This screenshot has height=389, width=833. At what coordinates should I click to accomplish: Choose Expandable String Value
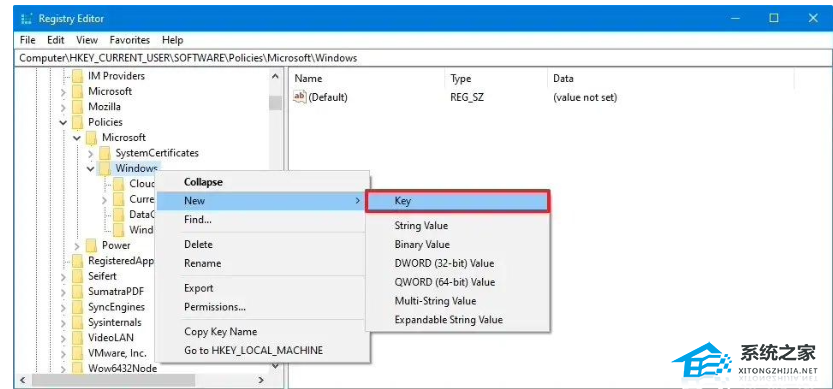[x=458, y=319]
